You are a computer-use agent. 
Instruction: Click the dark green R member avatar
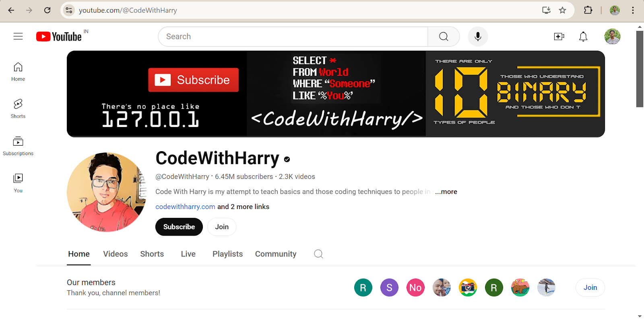tap(494, 287)
